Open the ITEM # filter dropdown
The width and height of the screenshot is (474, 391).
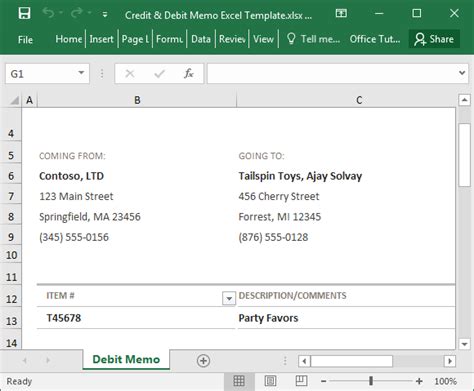[x=229, y=298]
